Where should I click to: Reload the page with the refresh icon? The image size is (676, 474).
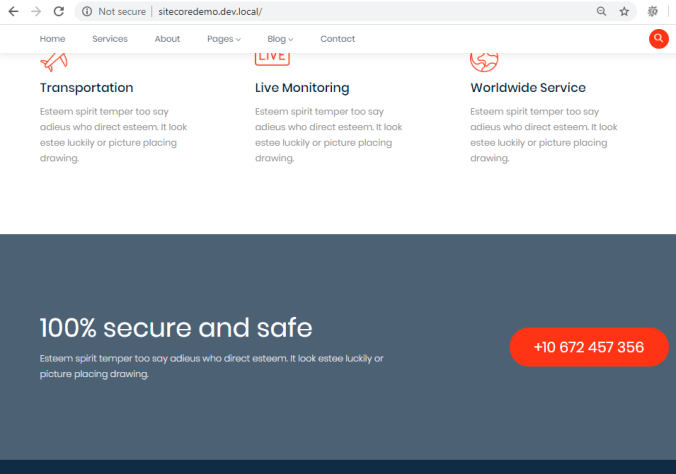coord(59,11)
